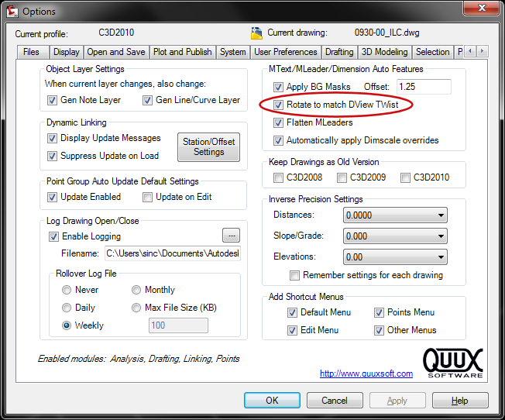This screenshot has width=505, height=420.
Task: Open the Open and Save tab
Action: pos(116,52)
